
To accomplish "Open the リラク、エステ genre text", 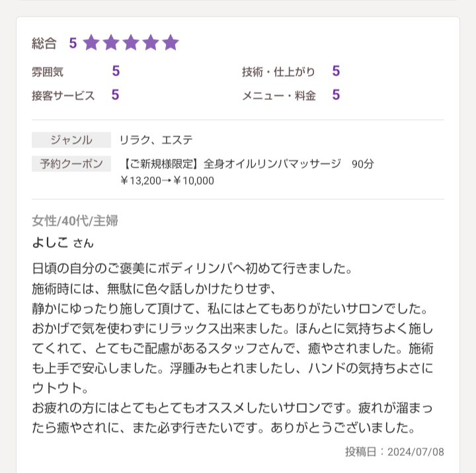I will 156,140.
